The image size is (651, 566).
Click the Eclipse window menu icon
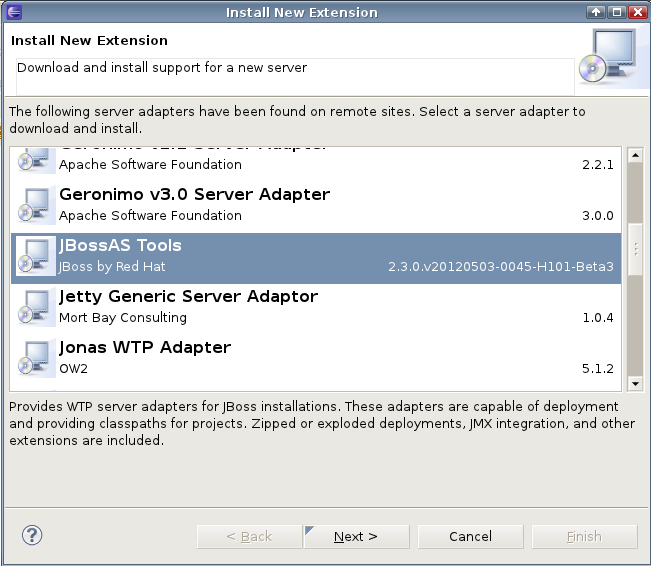coord(11,12)
